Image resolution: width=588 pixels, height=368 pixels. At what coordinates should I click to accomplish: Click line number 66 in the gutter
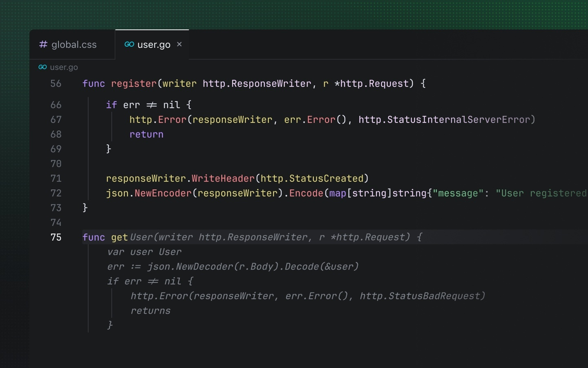[56, 105]
